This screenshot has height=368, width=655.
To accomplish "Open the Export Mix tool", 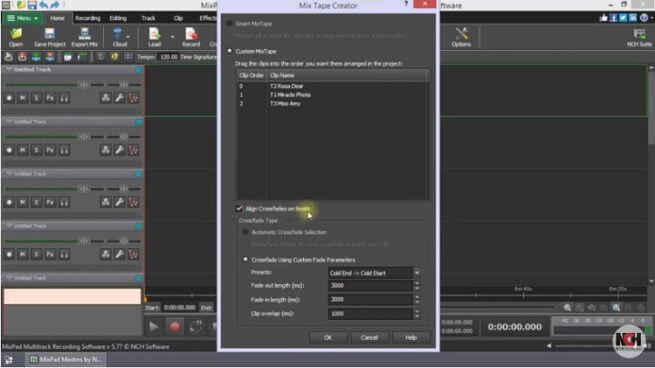I will click(x=84, y=37).
